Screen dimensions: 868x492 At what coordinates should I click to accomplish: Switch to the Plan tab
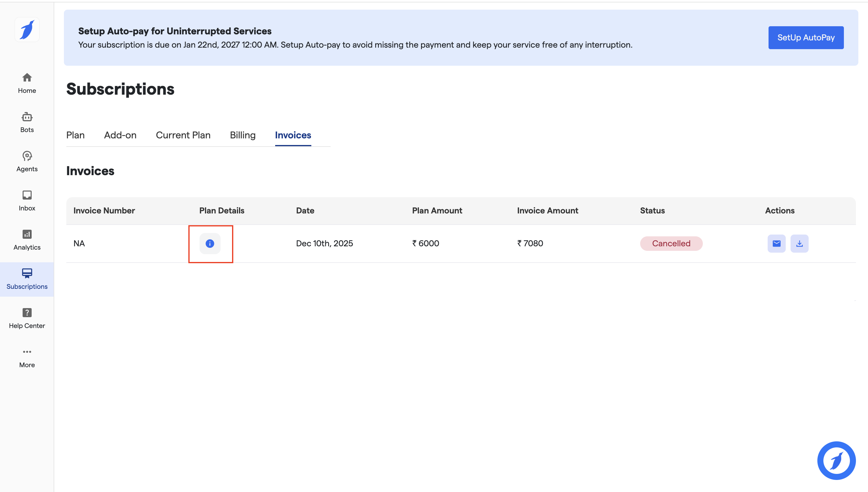pos(75,135)
